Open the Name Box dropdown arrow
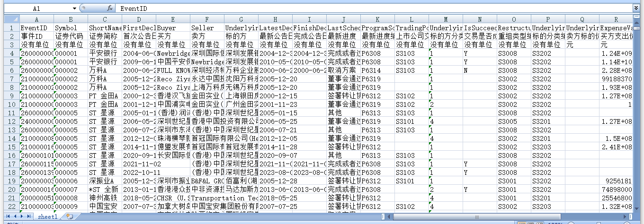Image resolution: width=644 pixels, height=224 pixels. (75, 9)
